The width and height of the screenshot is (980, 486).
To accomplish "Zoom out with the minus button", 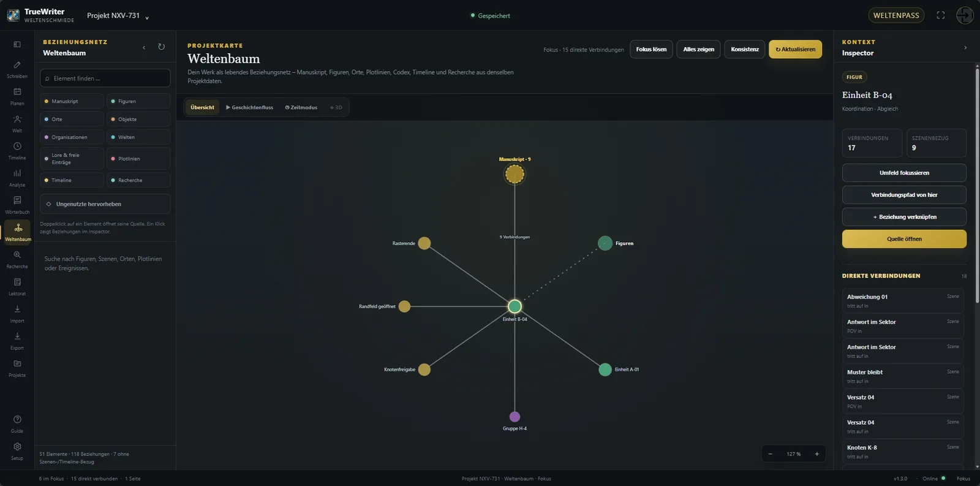I will (x=771, y=454).
